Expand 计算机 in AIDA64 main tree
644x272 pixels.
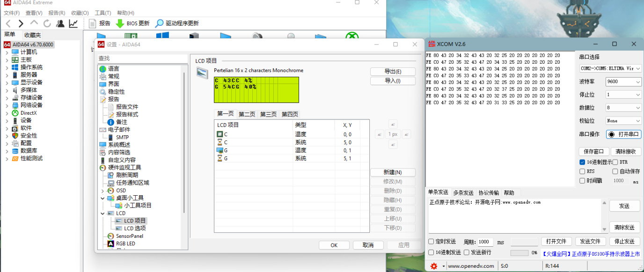tap(7, 52)
